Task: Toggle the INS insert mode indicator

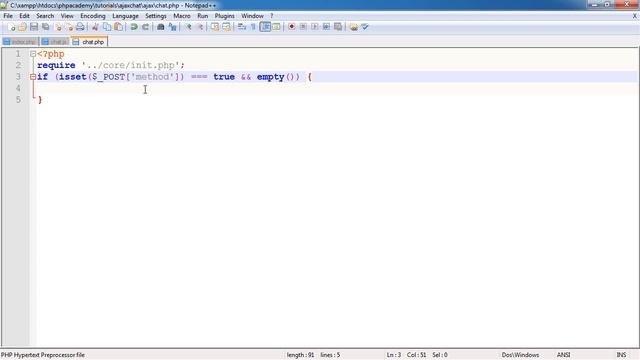Action: [x=621, y=355]
